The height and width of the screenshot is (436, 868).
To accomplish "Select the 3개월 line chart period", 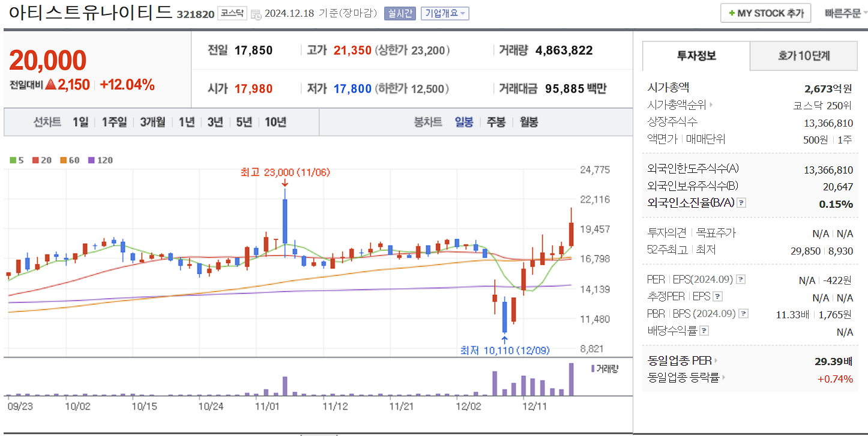I will [x=153, y=122].
